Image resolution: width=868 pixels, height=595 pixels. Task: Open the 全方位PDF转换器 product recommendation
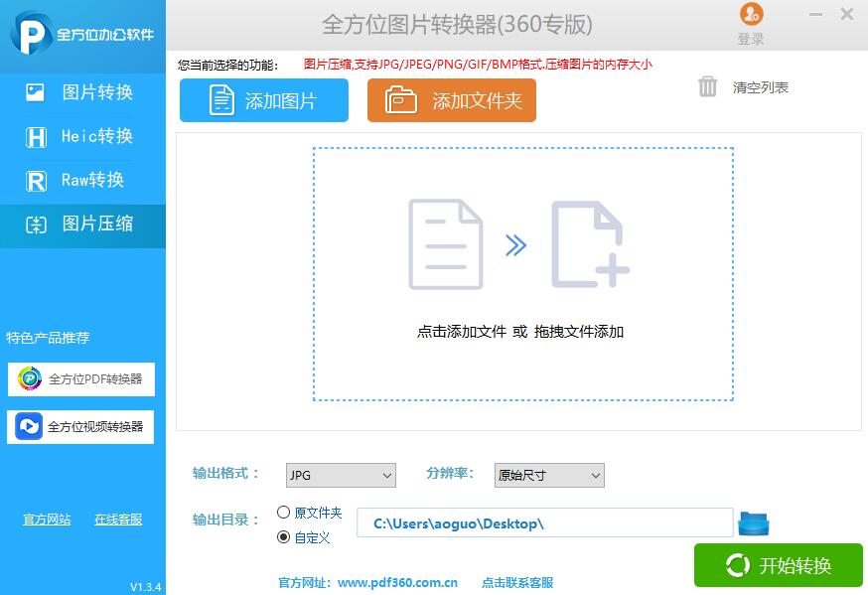tap(80, 379)
